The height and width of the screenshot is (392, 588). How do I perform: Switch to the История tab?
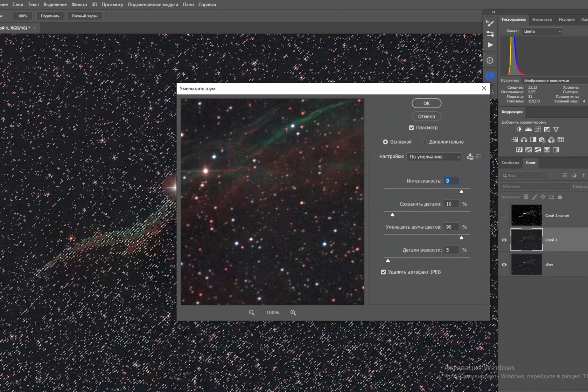pyautogui.click(x=566, y=20)
